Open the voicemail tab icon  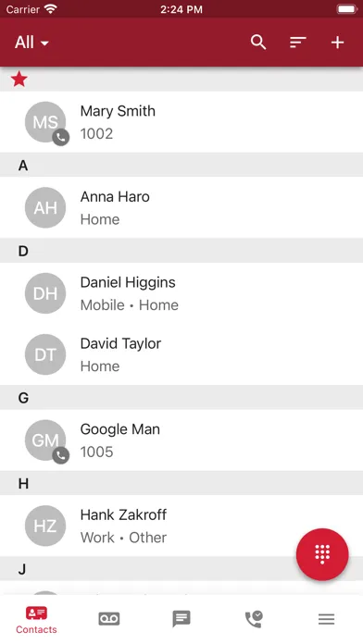tap(109, 619)
